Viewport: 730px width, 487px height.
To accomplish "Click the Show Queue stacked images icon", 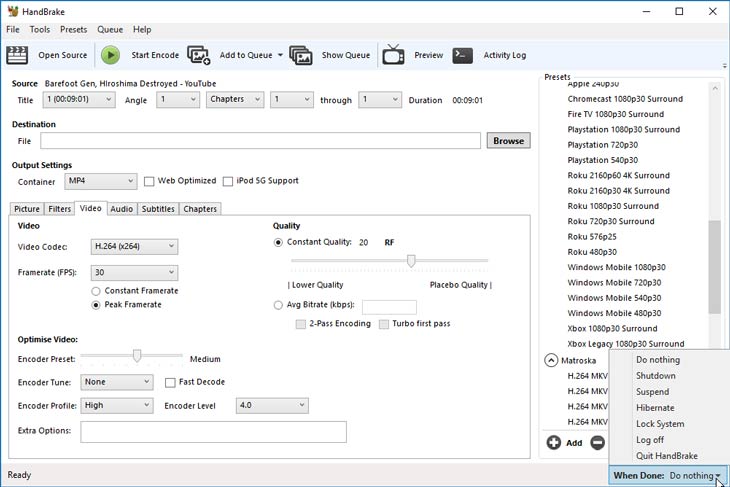I will click(x=301, y=55).
